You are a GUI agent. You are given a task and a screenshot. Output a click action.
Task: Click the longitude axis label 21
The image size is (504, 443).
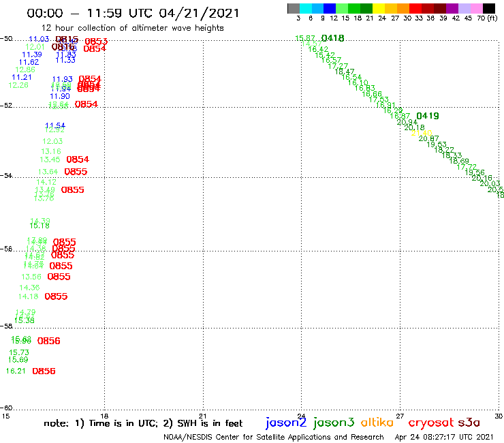[x=203, y=416]
